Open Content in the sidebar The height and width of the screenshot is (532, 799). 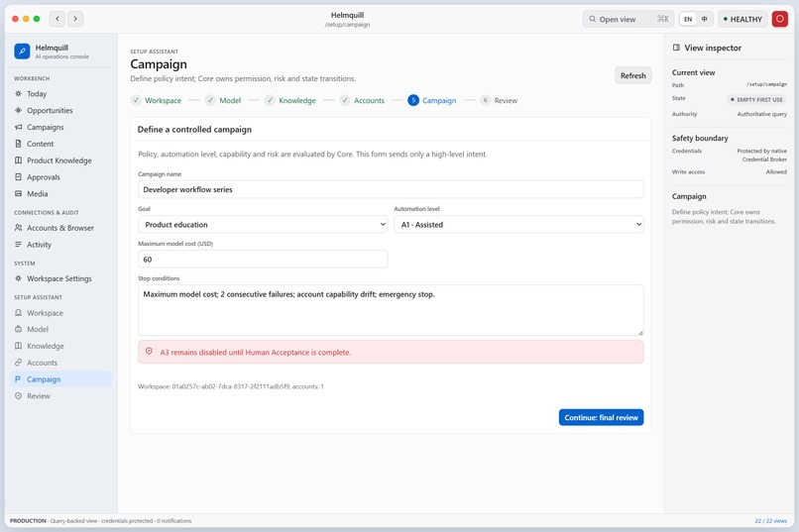[60, 144]
